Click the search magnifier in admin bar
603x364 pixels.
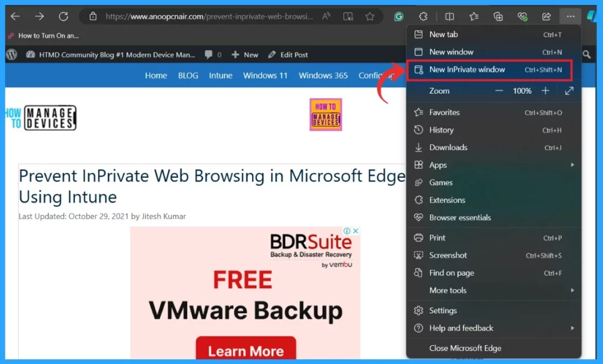[x=587, y=55]
